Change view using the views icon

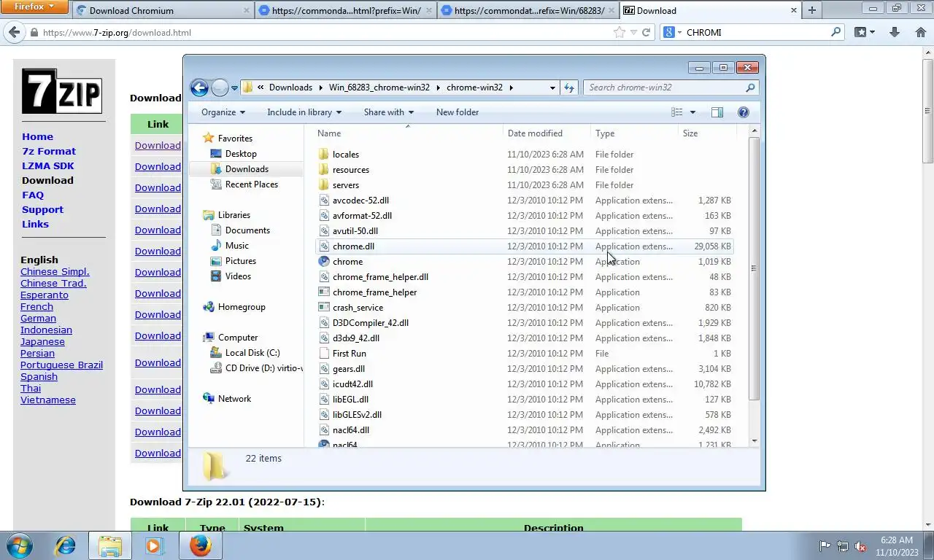click(677, 112)
